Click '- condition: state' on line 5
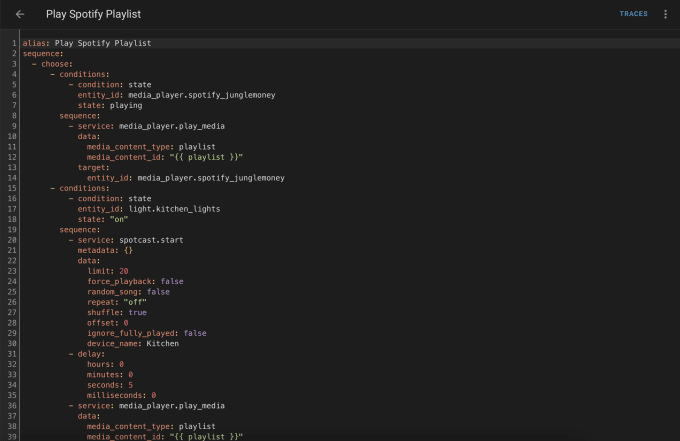Viewport: 680px width, 441px height. [110, 85]
